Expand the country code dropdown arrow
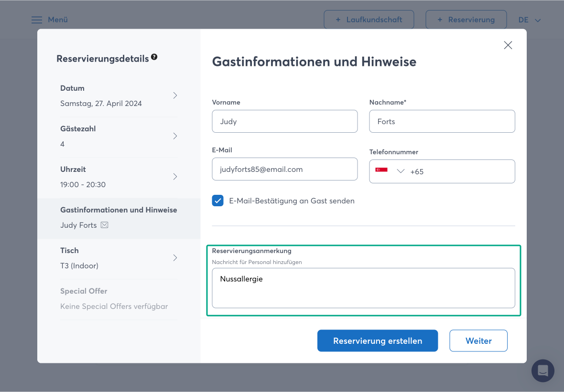 tap(401, 171)
